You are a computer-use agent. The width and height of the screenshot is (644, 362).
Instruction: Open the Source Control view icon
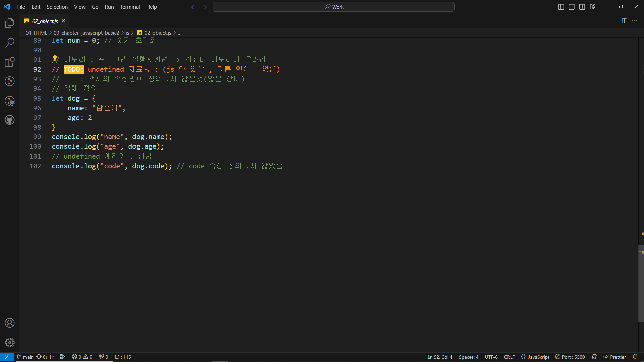[x=10, y=81]
